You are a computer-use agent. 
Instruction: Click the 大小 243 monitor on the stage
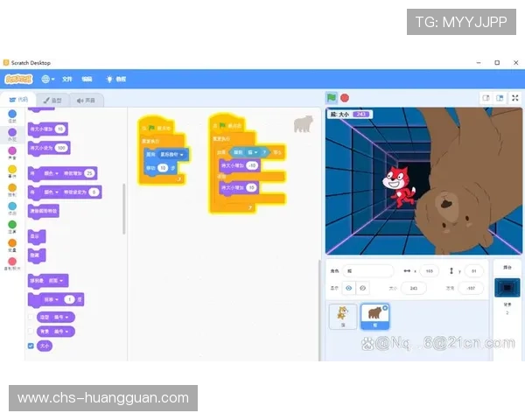tap(349, 115)
